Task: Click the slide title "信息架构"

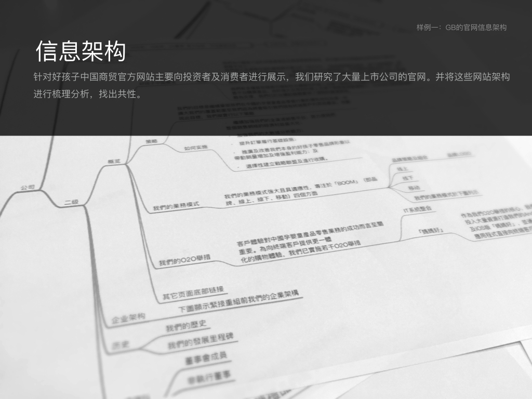Action: 81,51
